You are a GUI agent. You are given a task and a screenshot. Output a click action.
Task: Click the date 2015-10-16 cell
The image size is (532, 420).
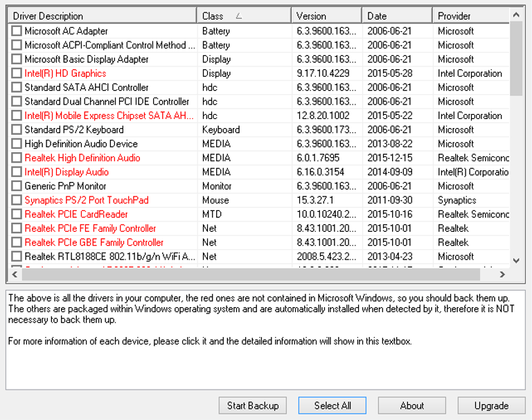point(390,214)
